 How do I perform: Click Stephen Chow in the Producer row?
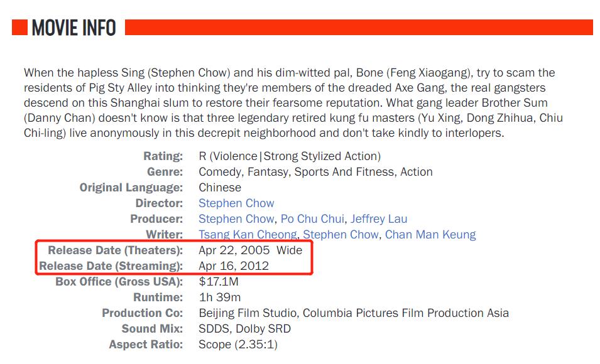(236, 219)
